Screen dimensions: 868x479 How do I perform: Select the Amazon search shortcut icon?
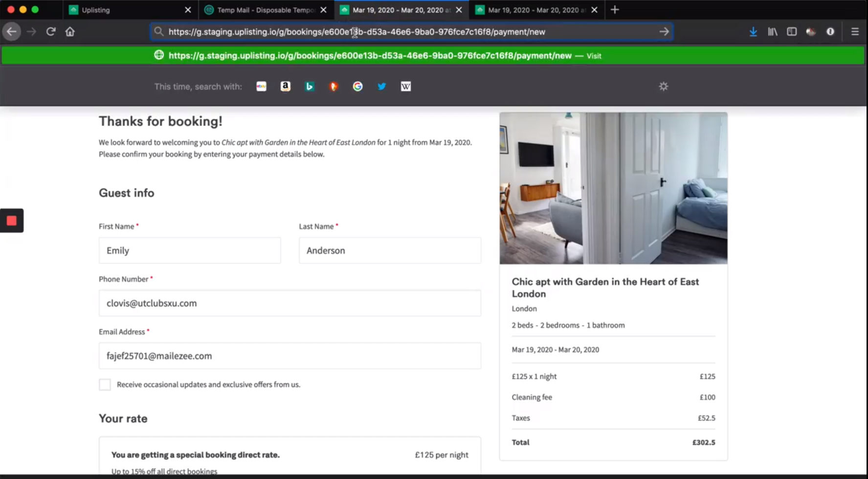coord(286,87)
